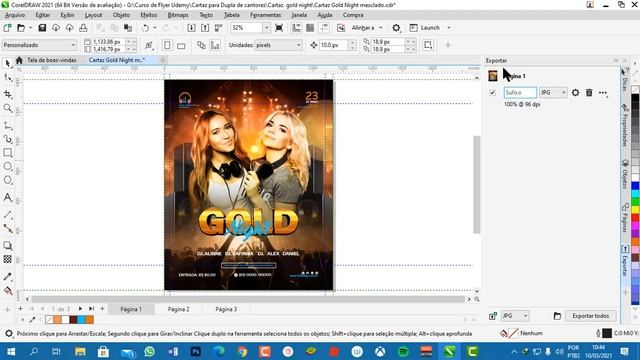
Task: Open the bottom JPG preset dropdown
Action: click(x=515, y=316)
